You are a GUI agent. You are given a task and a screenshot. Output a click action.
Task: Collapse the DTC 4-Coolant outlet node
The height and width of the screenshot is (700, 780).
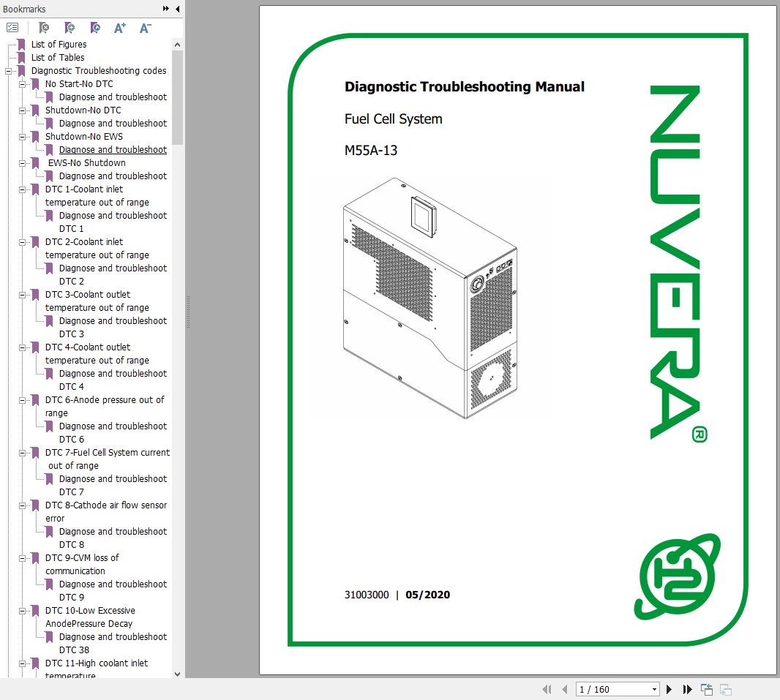tap(23, 347)
